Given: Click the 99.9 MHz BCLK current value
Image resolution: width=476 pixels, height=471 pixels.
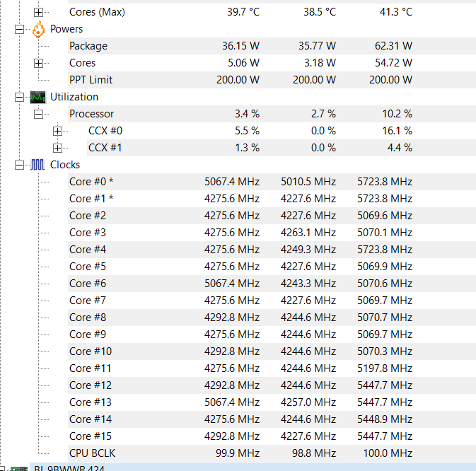Looking at the screenshot, I should [238, 454].
